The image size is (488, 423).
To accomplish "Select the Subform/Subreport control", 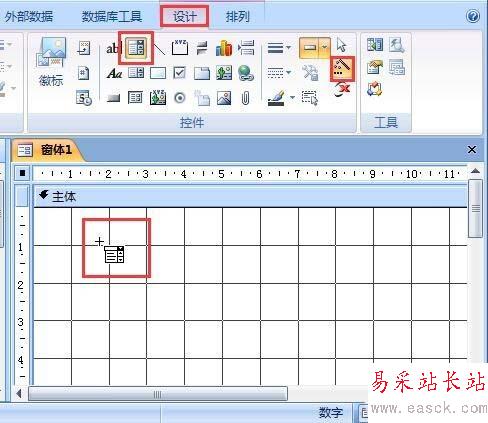I will pos(135,98).
